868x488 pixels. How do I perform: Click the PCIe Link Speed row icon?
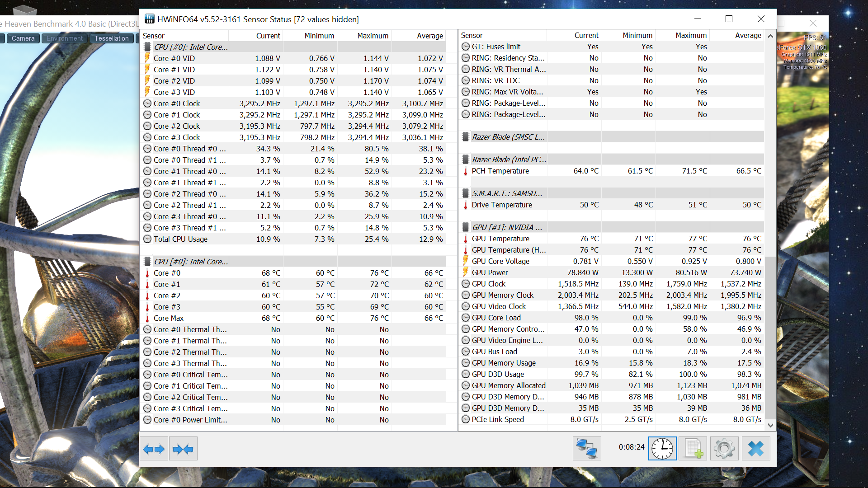(466, 419)
